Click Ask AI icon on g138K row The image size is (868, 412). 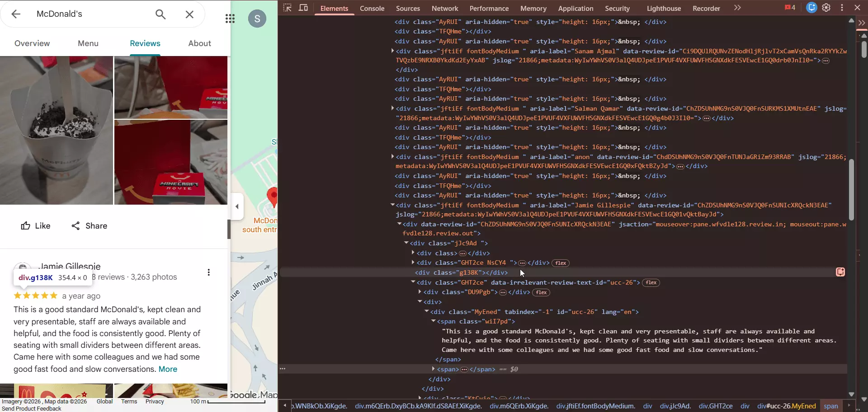(840, 272)
